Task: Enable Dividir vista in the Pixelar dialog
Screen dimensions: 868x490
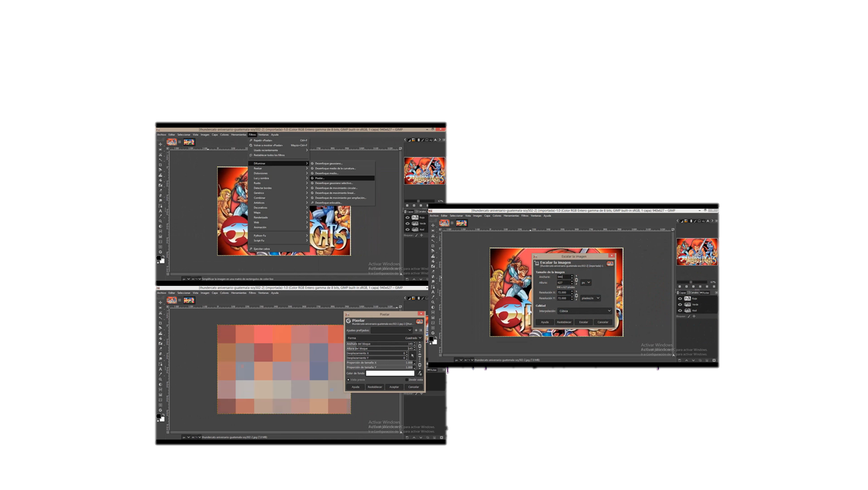Action: tap(407, 380)
